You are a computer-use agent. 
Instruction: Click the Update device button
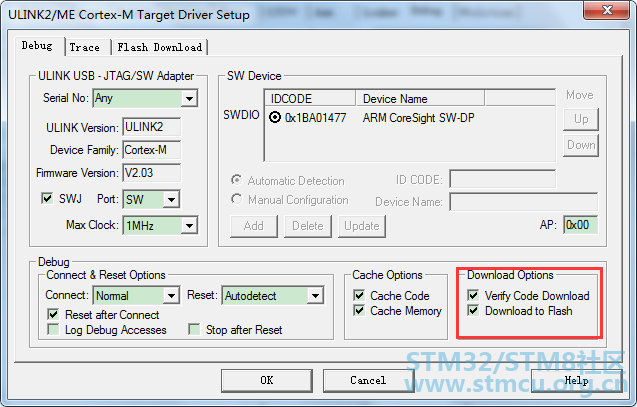pos(362,226)
